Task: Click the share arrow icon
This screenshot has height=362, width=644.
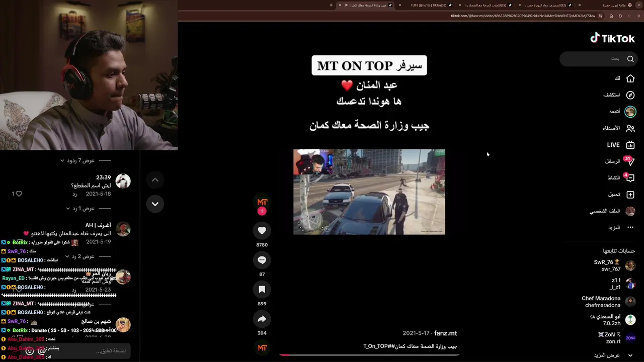Action: pos(262,319)
